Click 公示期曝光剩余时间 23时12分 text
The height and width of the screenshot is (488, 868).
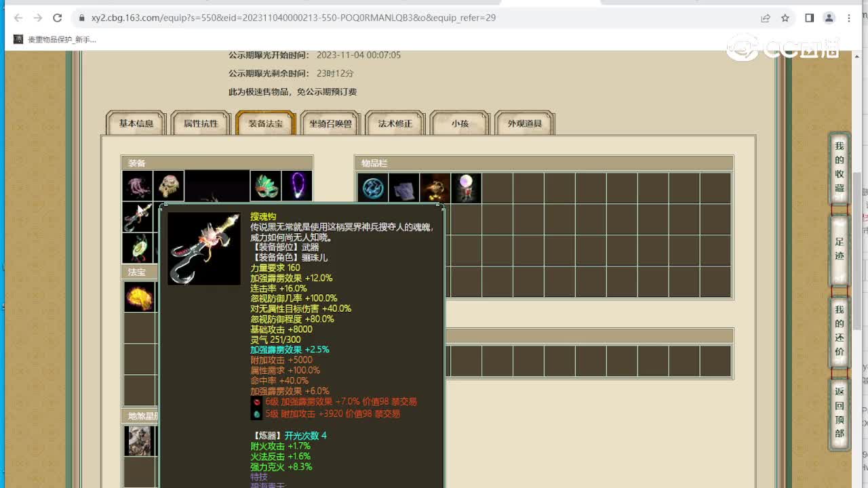(291, 73)
